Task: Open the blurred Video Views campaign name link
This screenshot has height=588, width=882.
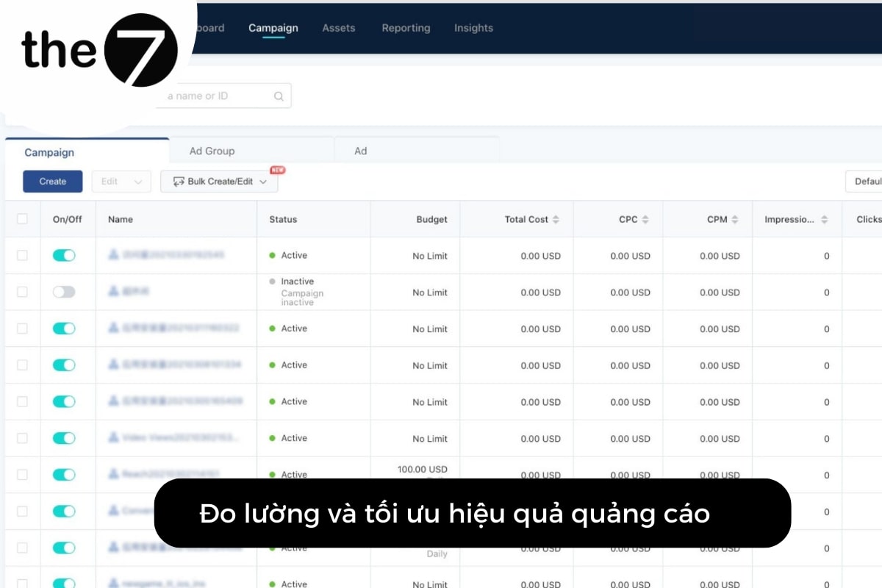Action: 180,437
